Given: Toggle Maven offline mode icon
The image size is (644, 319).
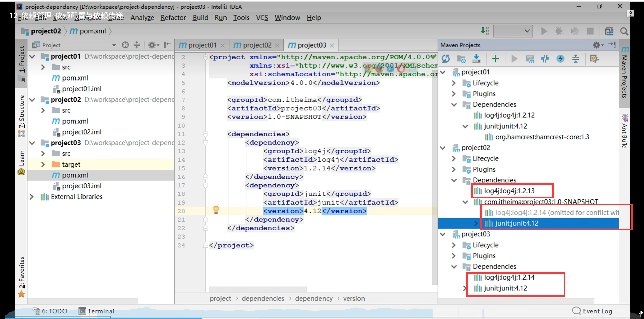Looking at the screenshot, I should tap(545, 59).
